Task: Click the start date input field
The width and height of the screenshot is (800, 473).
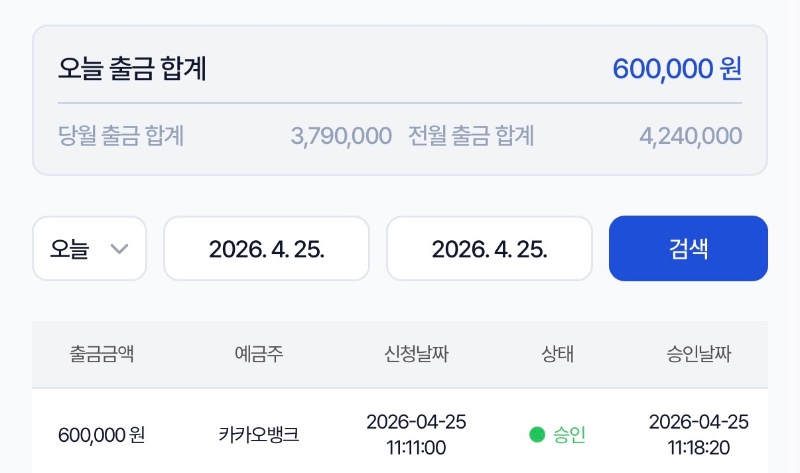Action: 266,249
